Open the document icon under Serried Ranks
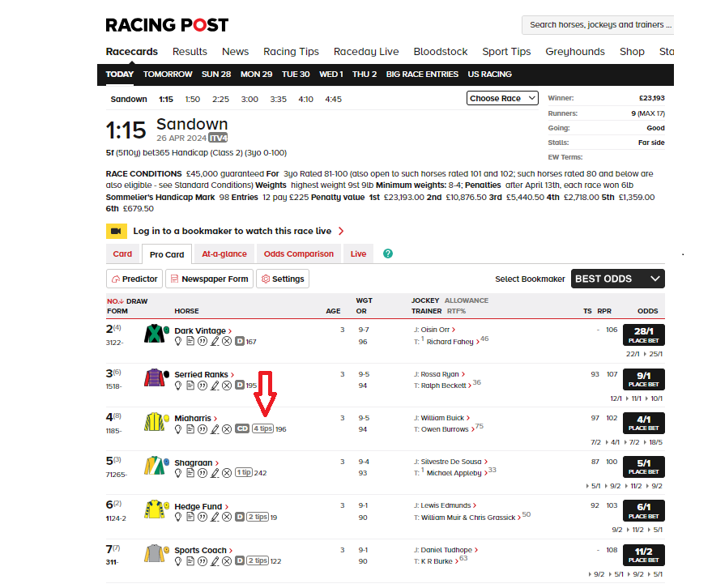Screen dimensions: 712x588 pos(190,385)
